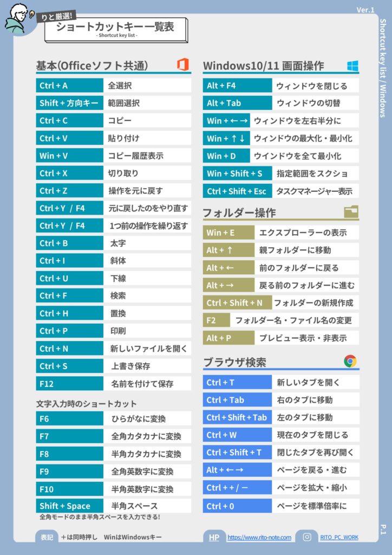Click the Alt + F4 key label
392x555 pixels.
pyautogui.click(x=238, y=86)
